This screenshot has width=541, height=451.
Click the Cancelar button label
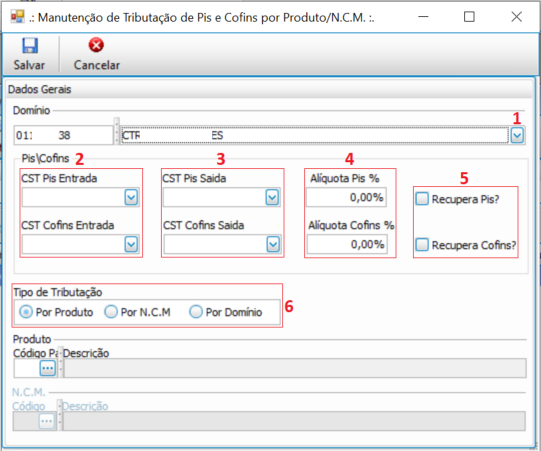pyautogui.click(x=97, y=65)
